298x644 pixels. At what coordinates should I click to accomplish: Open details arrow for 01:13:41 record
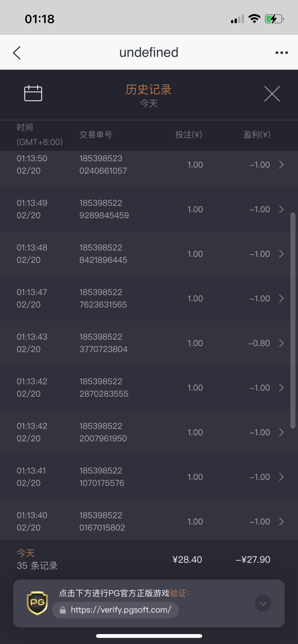[281, 477]
